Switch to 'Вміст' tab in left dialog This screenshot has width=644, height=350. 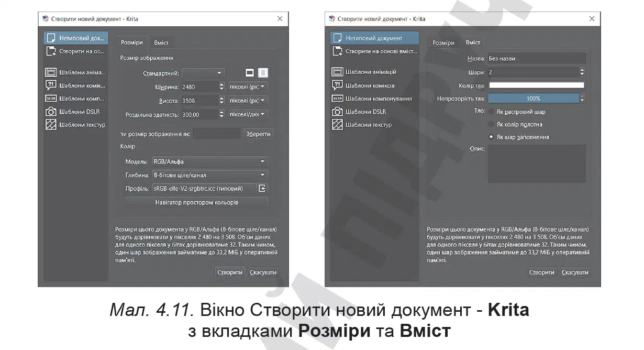[161, 42]
